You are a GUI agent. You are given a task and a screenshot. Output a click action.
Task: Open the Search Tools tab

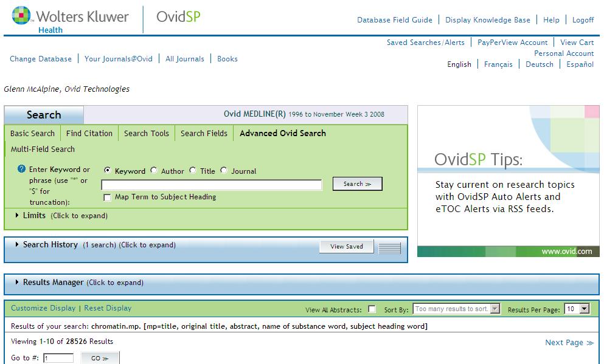[147, 133]
